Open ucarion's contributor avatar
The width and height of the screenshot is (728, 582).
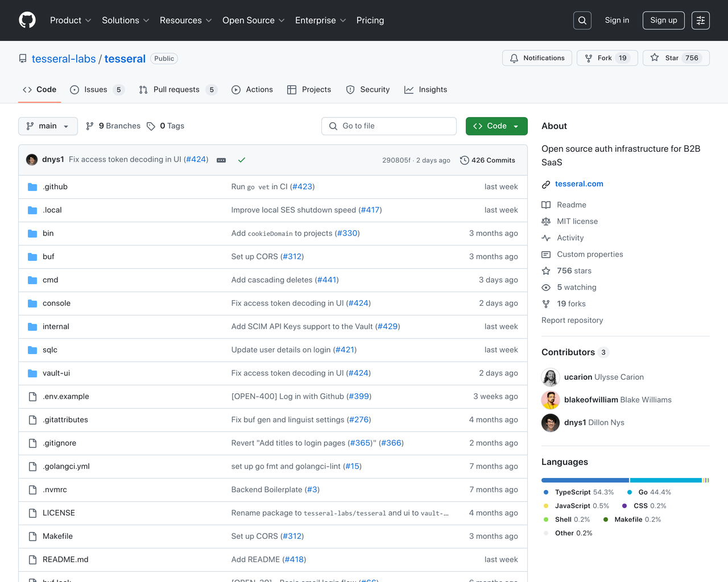click(551, 377)
